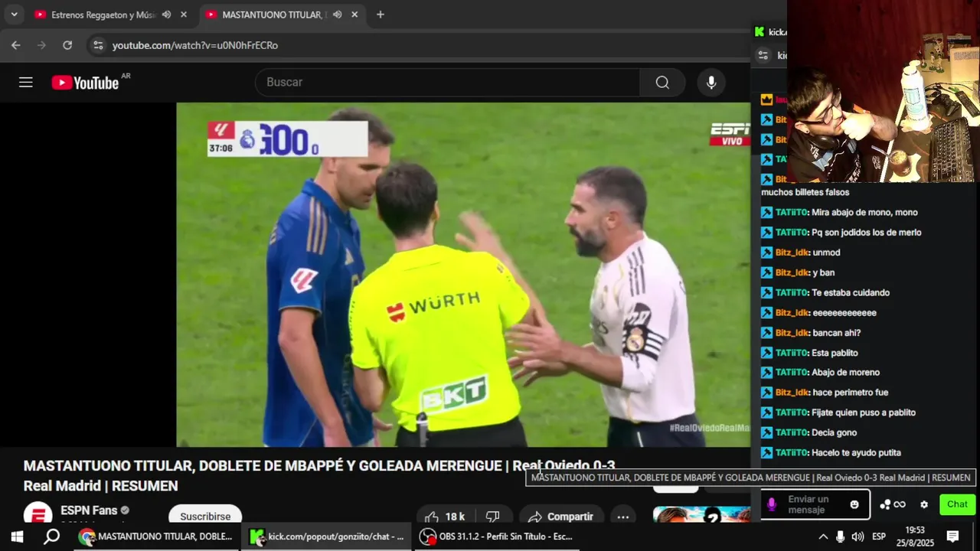The image size is (980, 551).
Task: Click the 'bancan ahi?' chat message
Action: [836, 333]
